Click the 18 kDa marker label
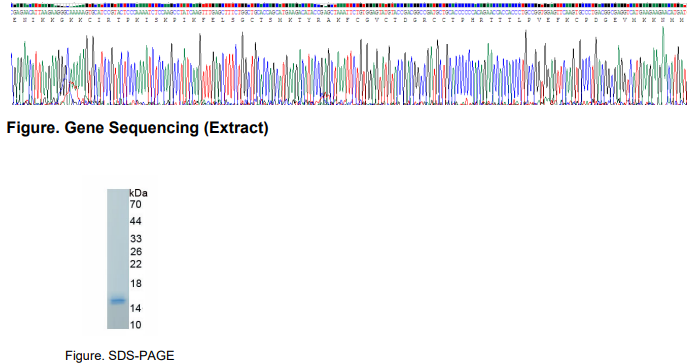 pyautogui.click(x=136, y=283)
